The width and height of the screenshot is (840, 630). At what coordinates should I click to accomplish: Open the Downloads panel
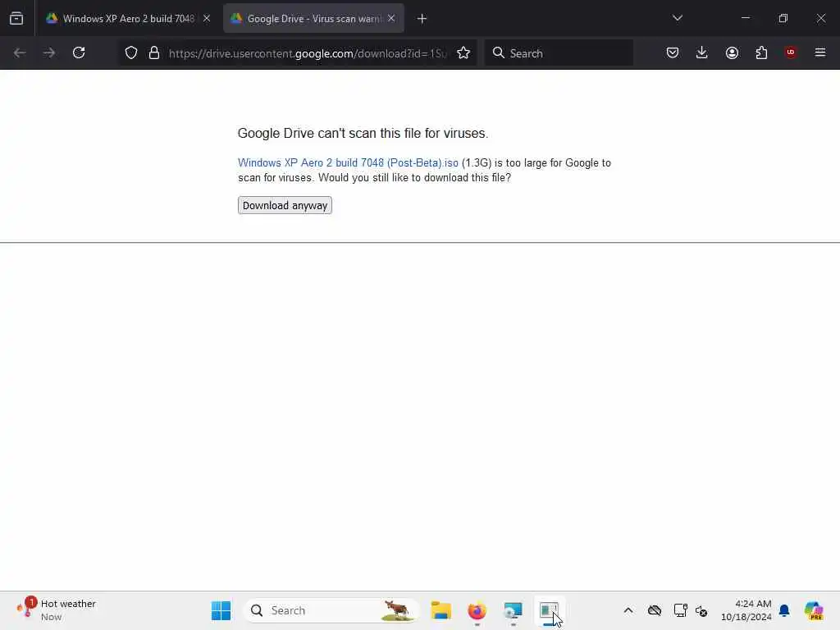click(x=702, y=53)
